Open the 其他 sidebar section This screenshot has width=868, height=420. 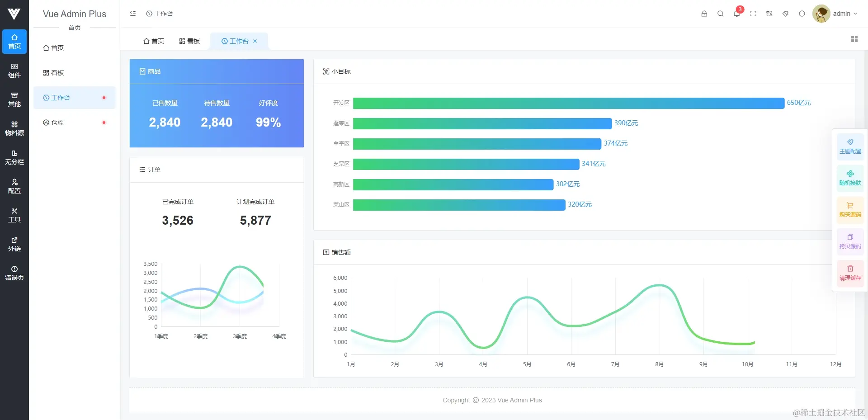point(14,99)
